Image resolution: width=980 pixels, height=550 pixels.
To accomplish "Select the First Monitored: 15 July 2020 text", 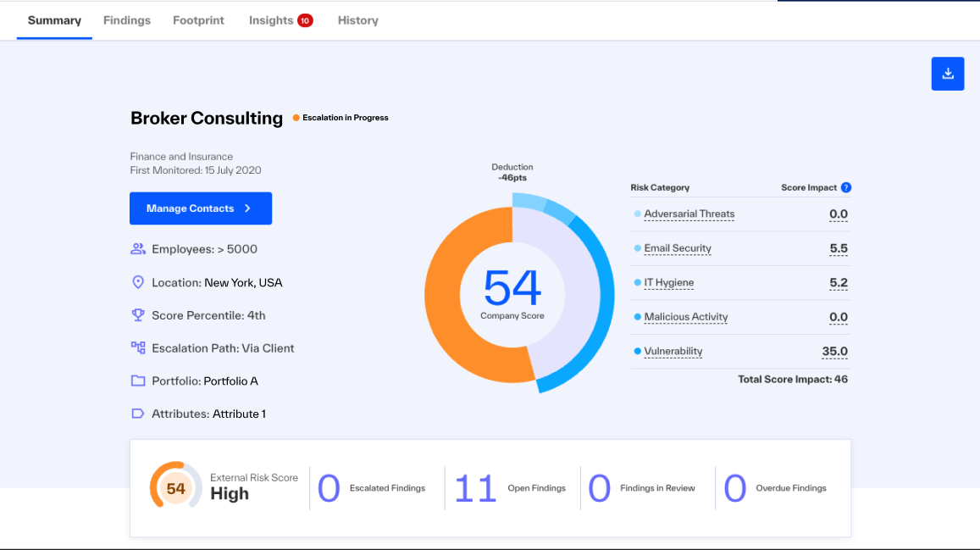I will click(x=196, y=170).
